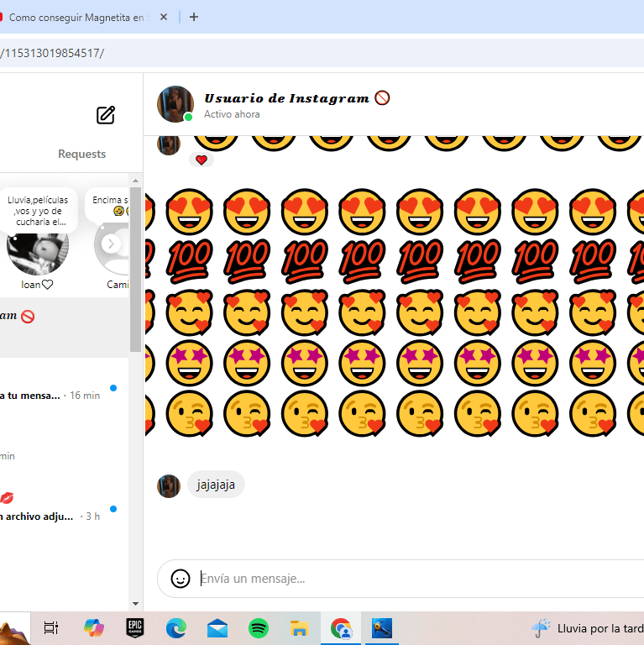Open the Mail app from taskbar

pyautogui.click(x=217, y=628)
